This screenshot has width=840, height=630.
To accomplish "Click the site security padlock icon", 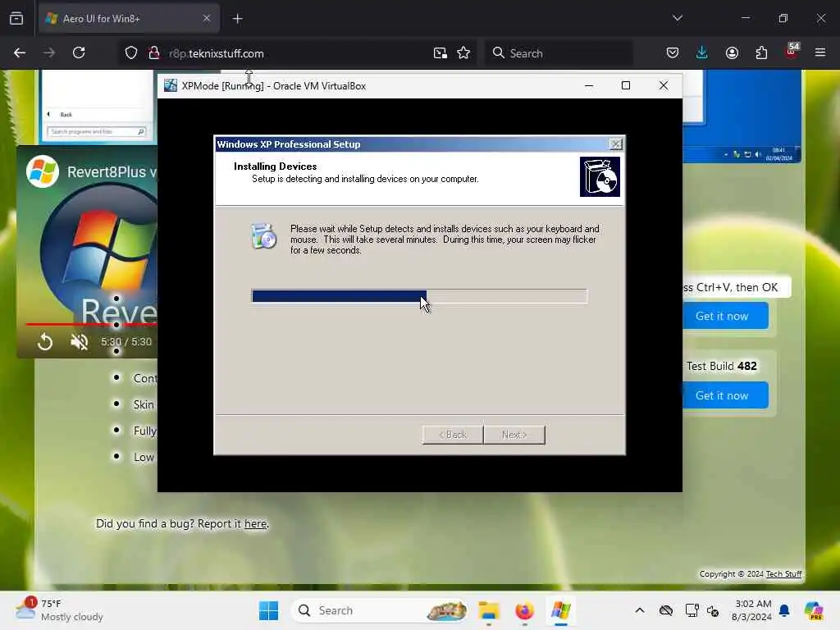I will click(x=154, y=53).
